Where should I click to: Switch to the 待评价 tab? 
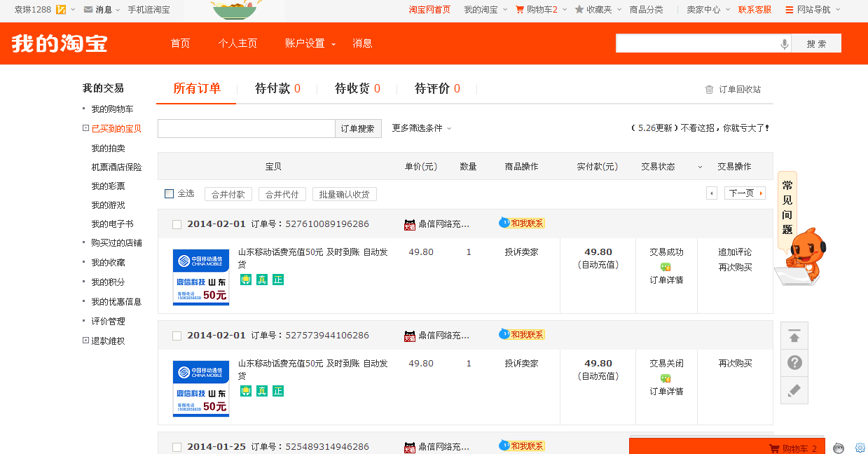pos(437,89)
